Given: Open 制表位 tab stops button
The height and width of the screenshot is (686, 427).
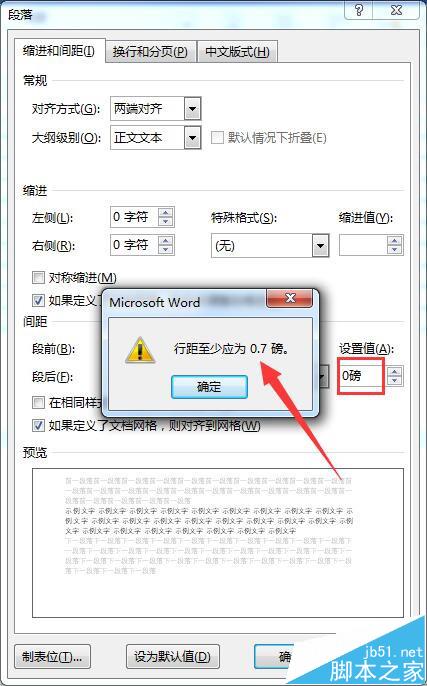Looking at the screenshot, I should point(52,656).
